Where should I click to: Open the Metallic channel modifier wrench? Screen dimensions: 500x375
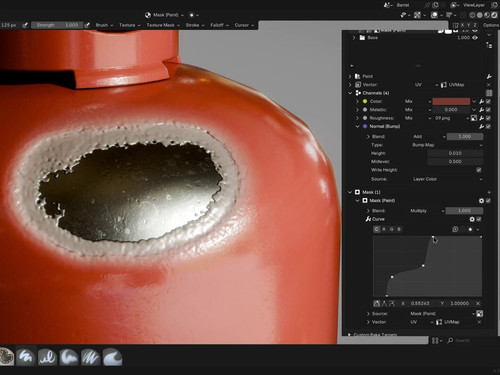tap(482, 110)
